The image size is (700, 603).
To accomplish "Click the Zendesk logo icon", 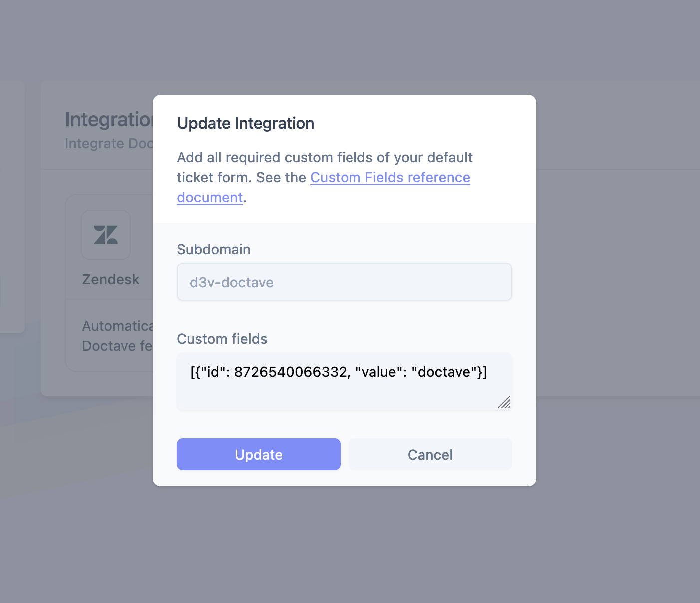I will tap(106, 235).
